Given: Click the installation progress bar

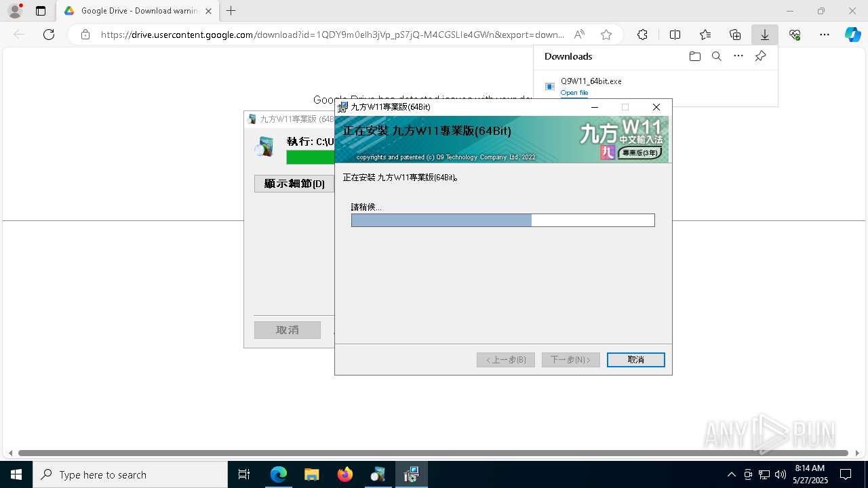Looking at the screenshot, I should coord(503,220).
